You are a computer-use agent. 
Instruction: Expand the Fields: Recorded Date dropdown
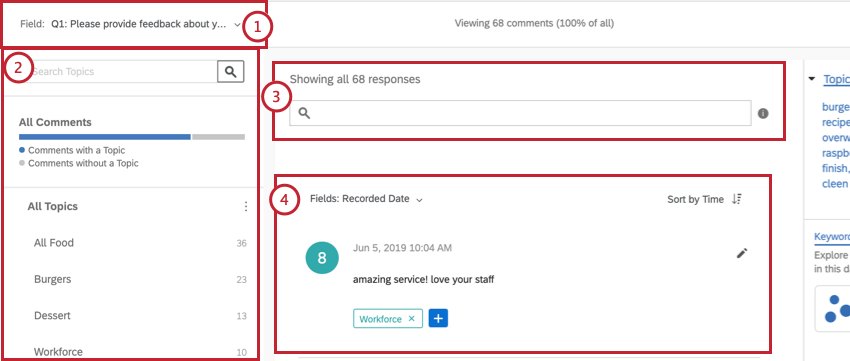pyautogui.click(x=366, y=199)
